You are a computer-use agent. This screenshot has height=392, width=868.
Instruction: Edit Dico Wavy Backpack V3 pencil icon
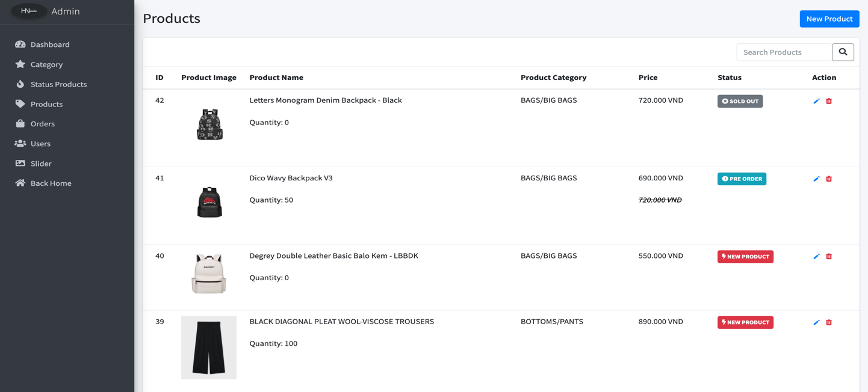pyautogui.click(x=816, y=179)
